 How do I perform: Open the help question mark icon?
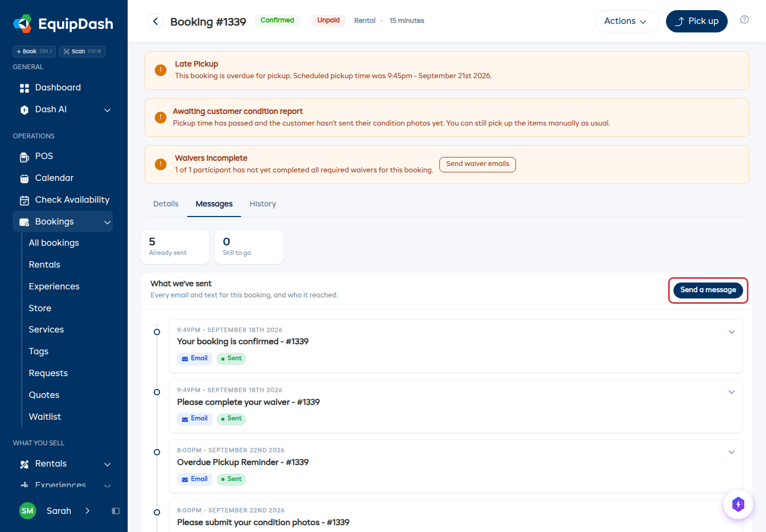click(x=745, y=20)
